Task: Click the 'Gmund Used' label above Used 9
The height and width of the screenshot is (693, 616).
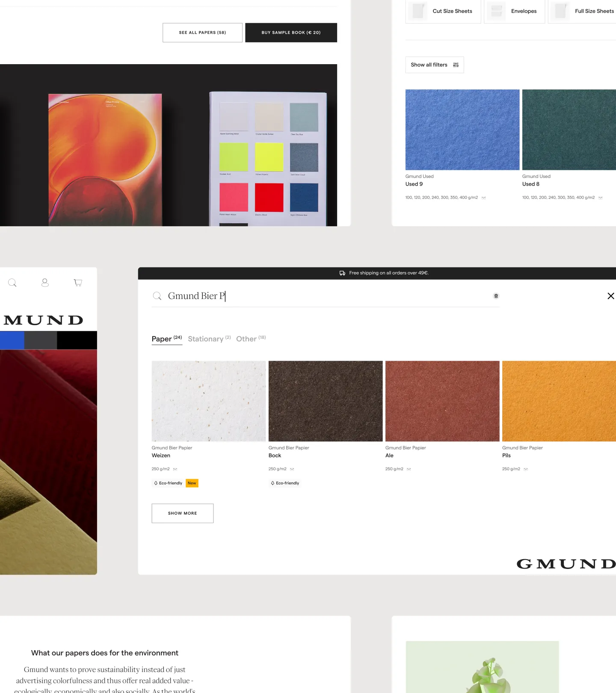Action: click(420, 176)
